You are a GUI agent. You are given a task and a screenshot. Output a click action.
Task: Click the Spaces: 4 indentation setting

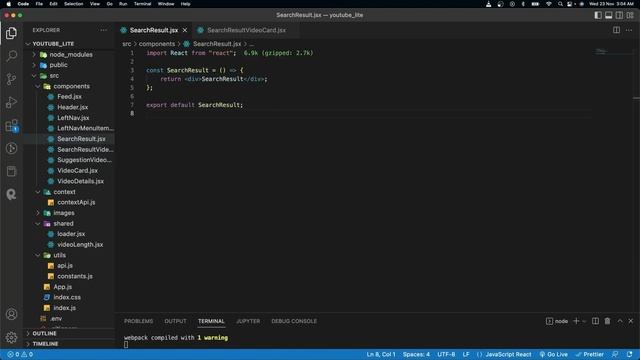pyautogui.click(x=416, y=354)
